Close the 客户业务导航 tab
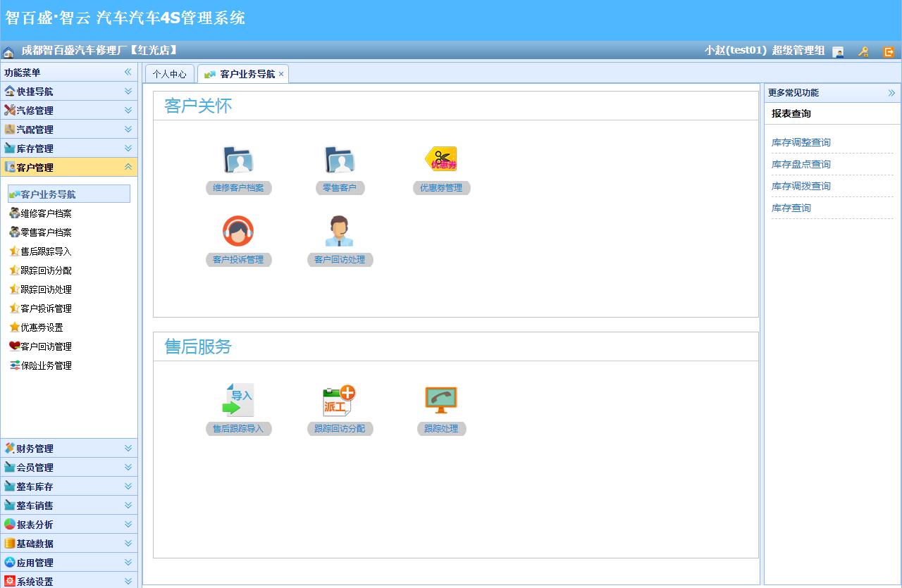Image resolution: width=902 pixels, height=588 pixels. point(281,74)
